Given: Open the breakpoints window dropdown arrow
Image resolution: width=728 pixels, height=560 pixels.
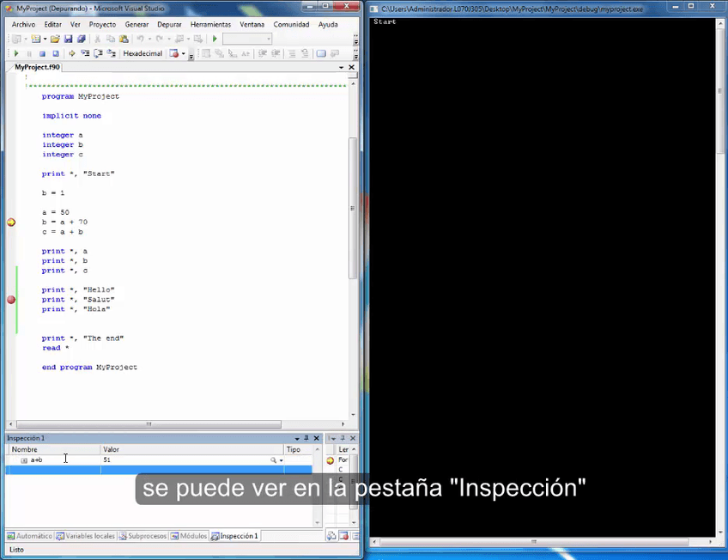Looking at the screenshot, I should 184,54.
